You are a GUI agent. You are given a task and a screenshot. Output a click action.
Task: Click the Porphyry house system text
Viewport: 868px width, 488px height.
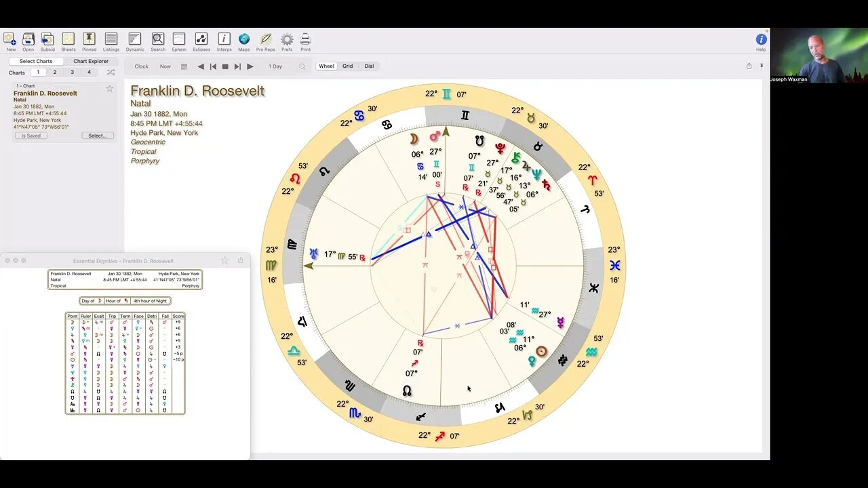[x=145, y=161]
